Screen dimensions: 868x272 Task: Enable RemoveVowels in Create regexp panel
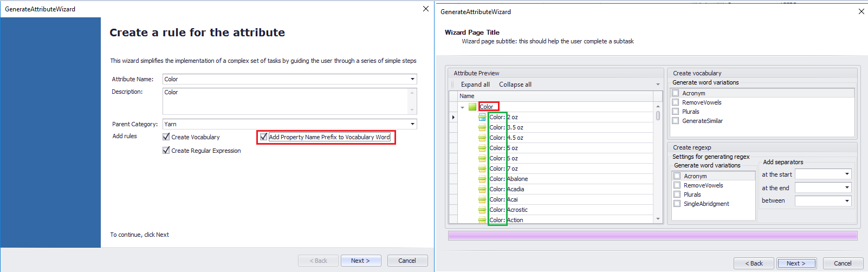pyautogui.click(x=677, y=185)
